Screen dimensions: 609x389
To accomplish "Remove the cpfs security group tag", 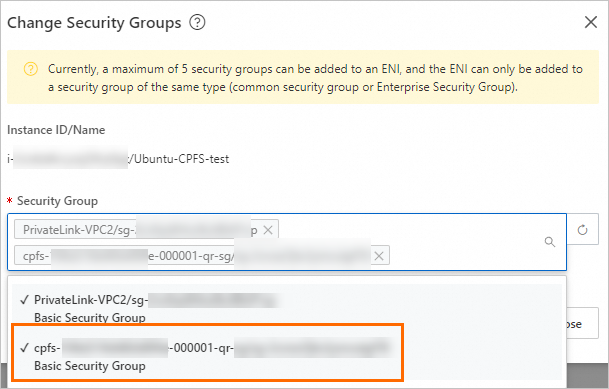I will pos(379,256).
